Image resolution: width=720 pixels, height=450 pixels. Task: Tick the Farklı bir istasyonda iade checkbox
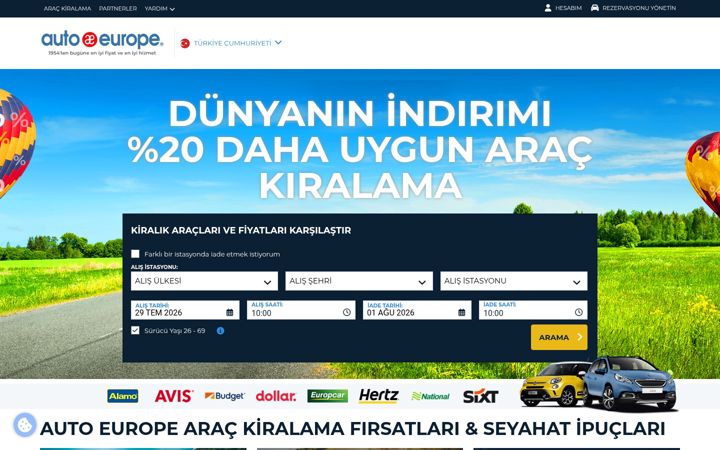(135, 254)
